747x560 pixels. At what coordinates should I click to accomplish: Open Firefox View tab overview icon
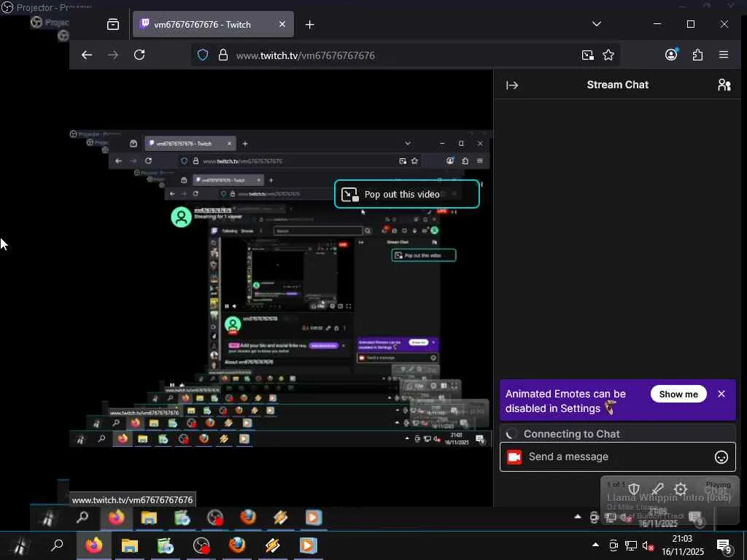pos(113,24)
